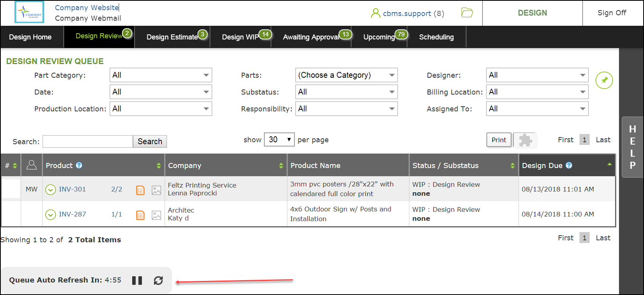
Task: Open the orange notes icon for INV-301
Action: 140,190
